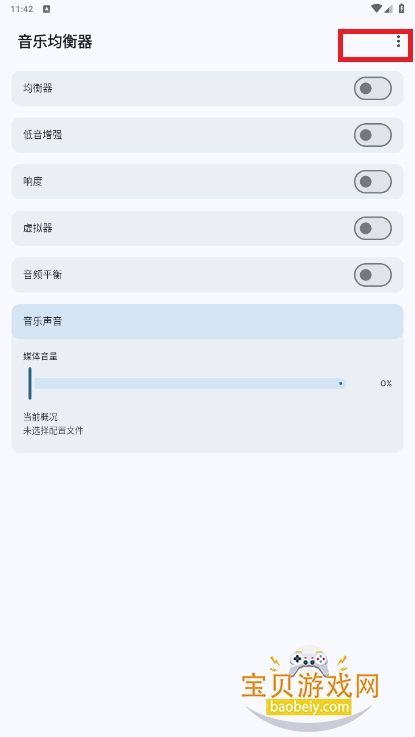This screenshot has height=737, width=415.
Task: Open the three-dot overflow menu
Action: pyautogui.click(x=398, y=42)
